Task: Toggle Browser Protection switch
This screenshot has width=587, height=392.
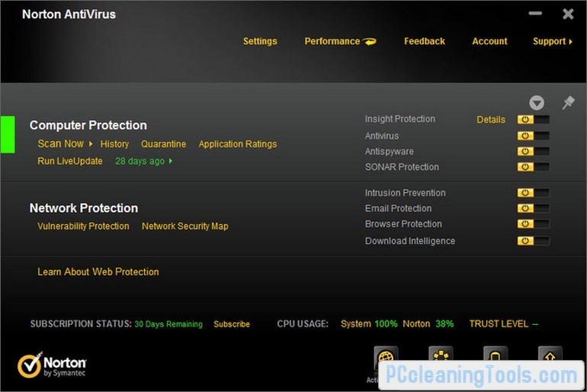Action: pos(534,224)
